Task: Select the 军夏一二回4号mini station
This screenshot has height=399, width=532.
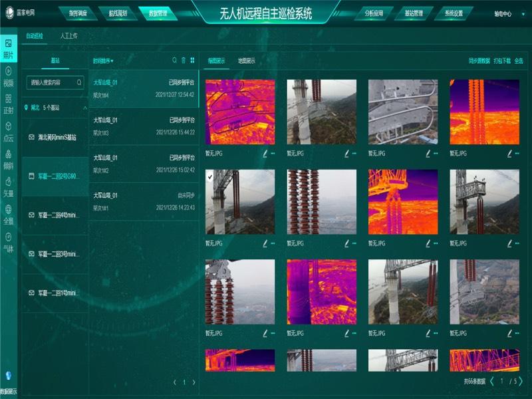Action: [55, 215]
